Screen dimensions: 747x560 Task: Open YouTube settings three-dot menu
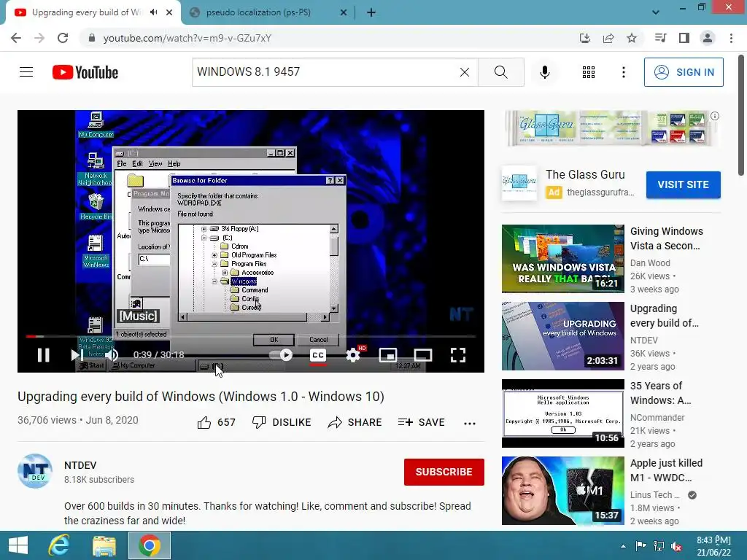pyautogui.click(x=623, y=72)
